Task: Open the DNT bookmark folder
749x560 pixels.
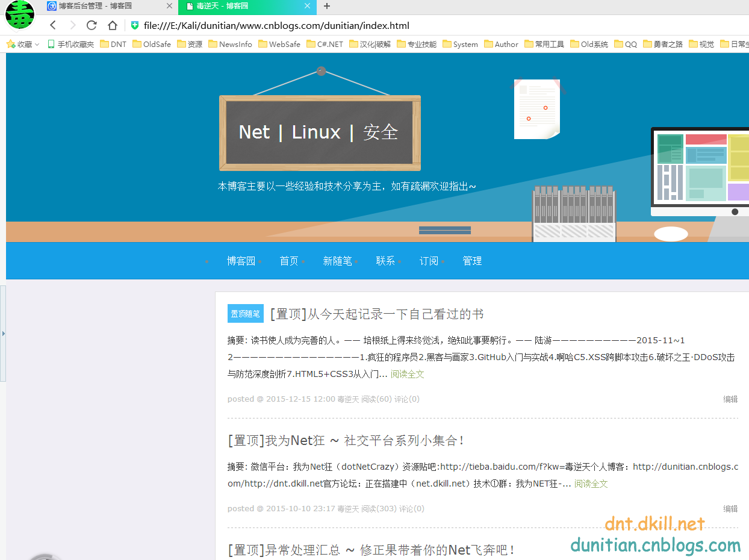Action: [113, 44]
